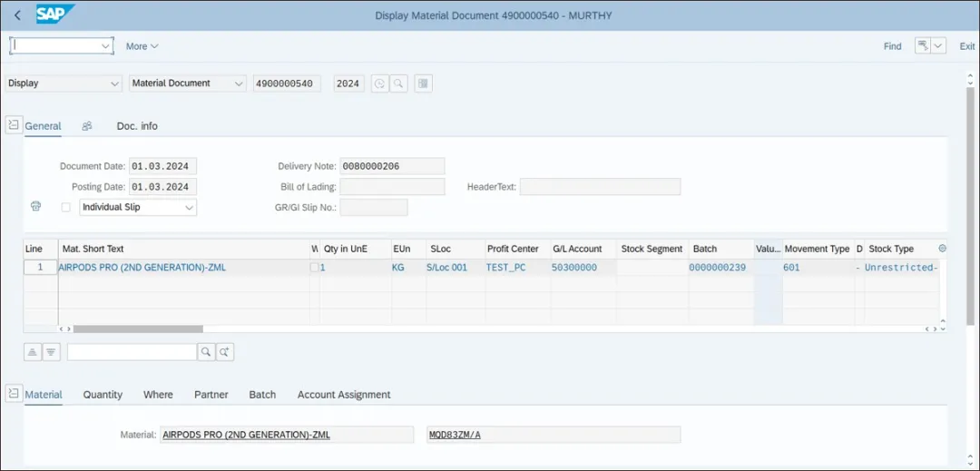The image size is (980, 471).
Task: Switch to the Doc. info tab
Action: (x=137, y=126)
